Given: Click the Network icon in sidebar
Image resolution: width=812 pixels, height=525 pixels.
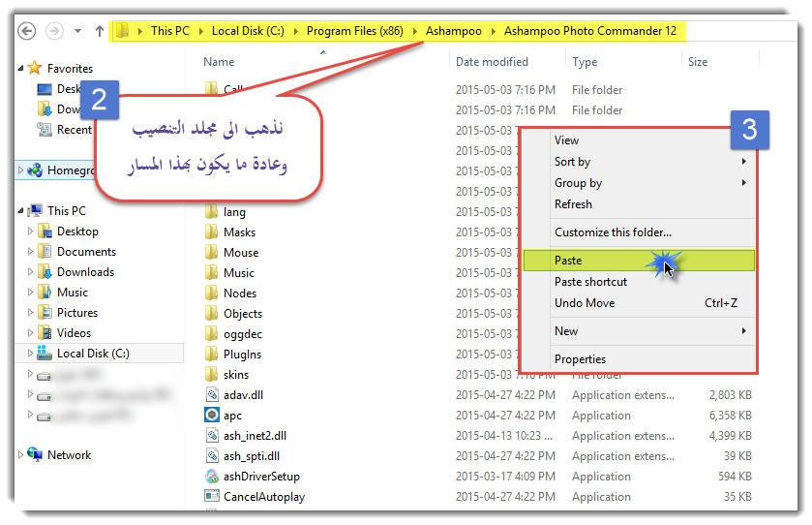Looking at the screenshot, I should 35,454.
